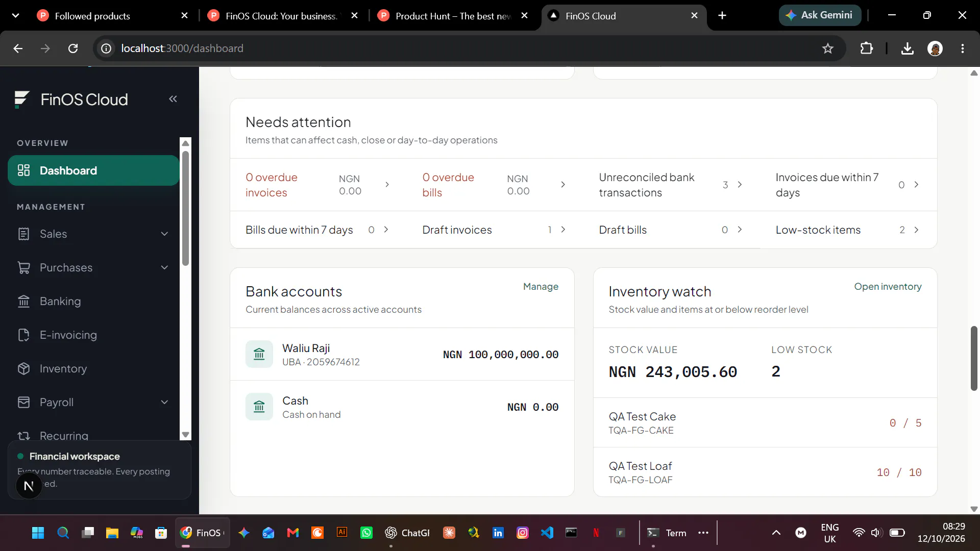Expand the Purchases submenu chevron
The height and width of the screenshot is (551, 980).
[x=164, y=267]
